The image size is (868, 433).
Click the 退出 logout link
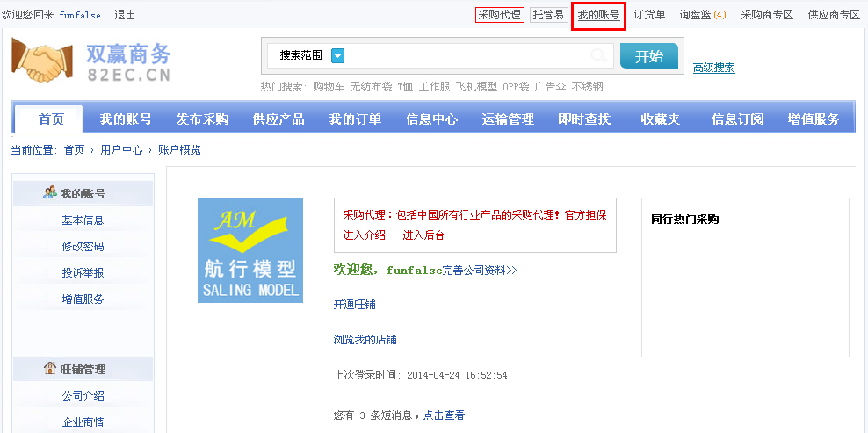(x=125, y=15)
